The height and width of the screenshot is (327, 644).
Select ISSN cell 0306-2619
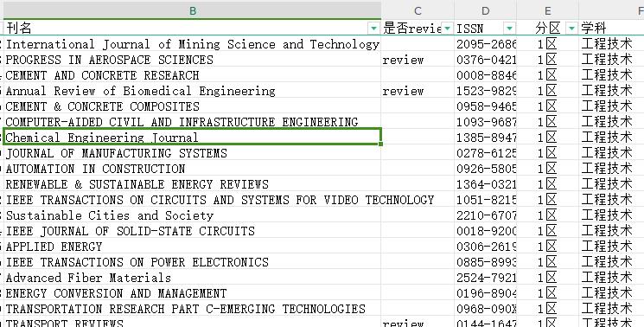pyautogui.click(x=486, y=247)
